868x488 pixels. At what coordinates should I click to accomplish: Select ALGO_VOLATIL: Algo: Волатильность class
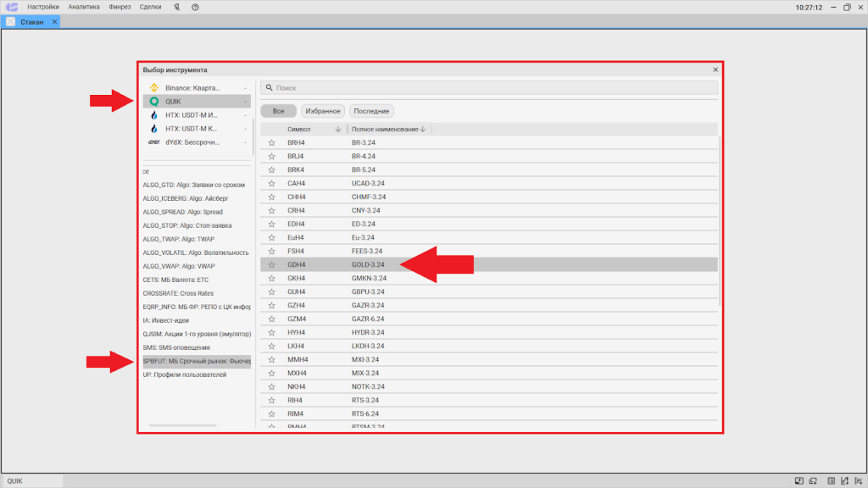(x=196, y=252)
